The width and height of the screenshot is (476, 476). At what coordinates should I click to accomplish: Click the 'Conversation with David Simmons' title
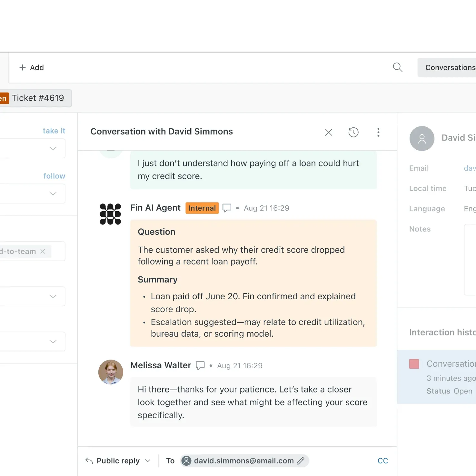162,132
